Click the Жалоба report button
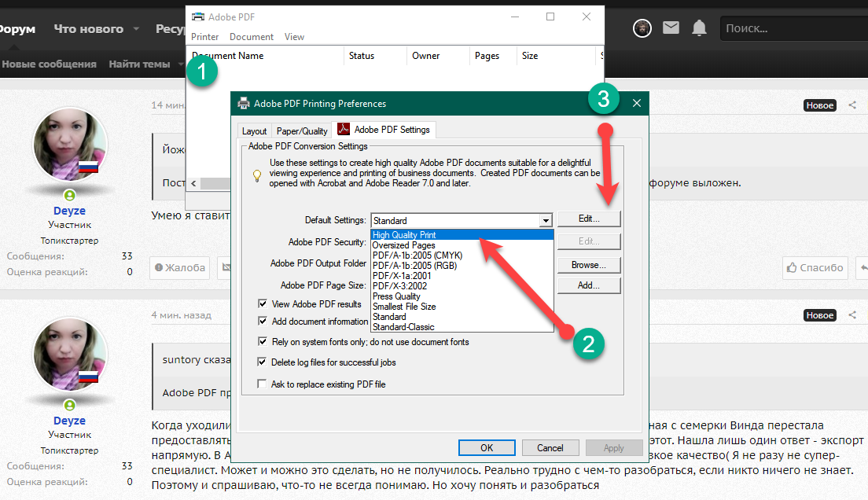 [x=180, y=267]
